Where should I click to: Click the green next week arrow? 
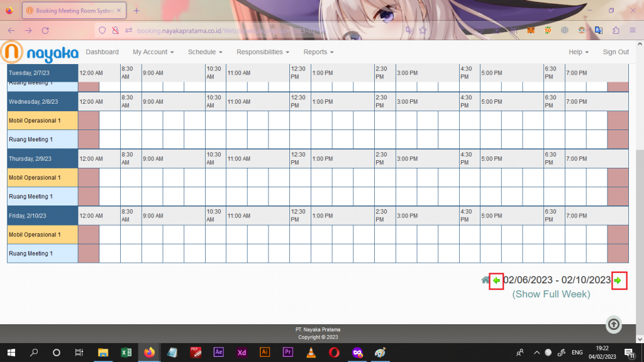[x=618, y=281]
